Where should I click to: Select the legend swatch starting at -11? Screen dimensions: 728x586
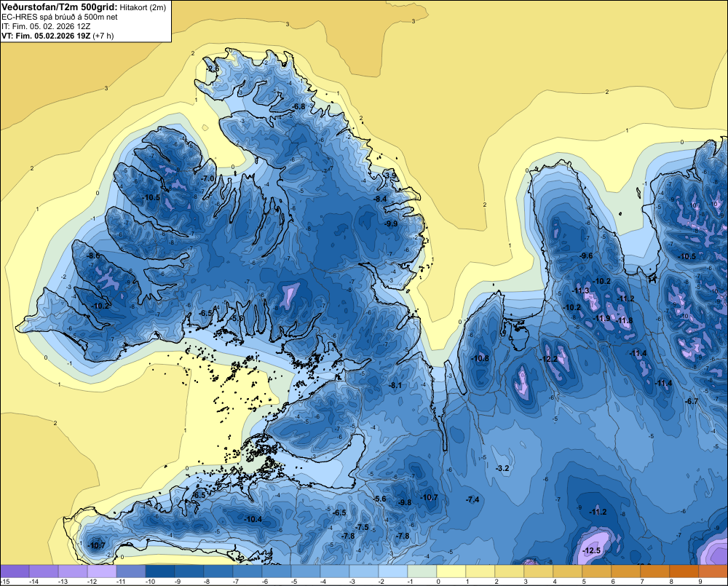pyautogui.click(x=131, y=571)
